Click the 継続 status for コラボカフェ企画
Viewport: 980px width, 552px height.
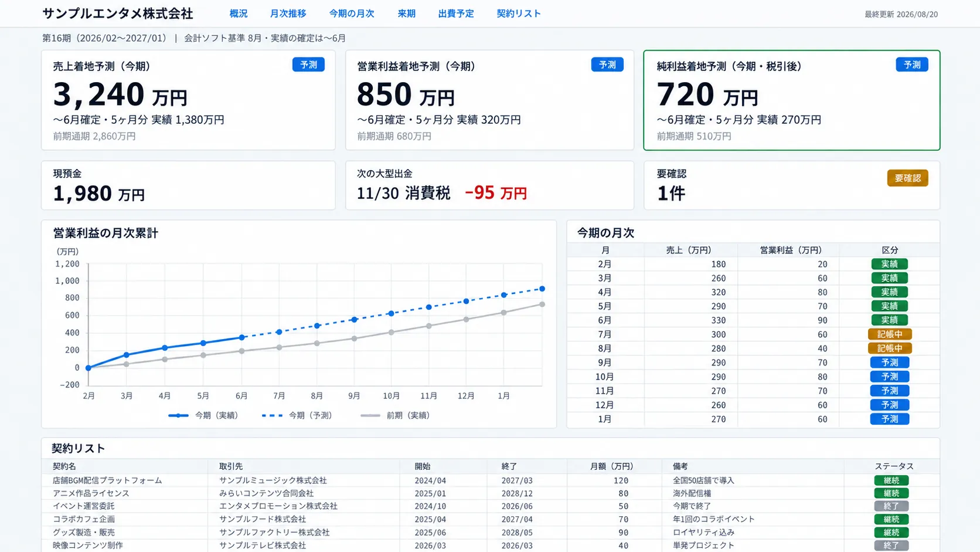(x=891, y=519)
